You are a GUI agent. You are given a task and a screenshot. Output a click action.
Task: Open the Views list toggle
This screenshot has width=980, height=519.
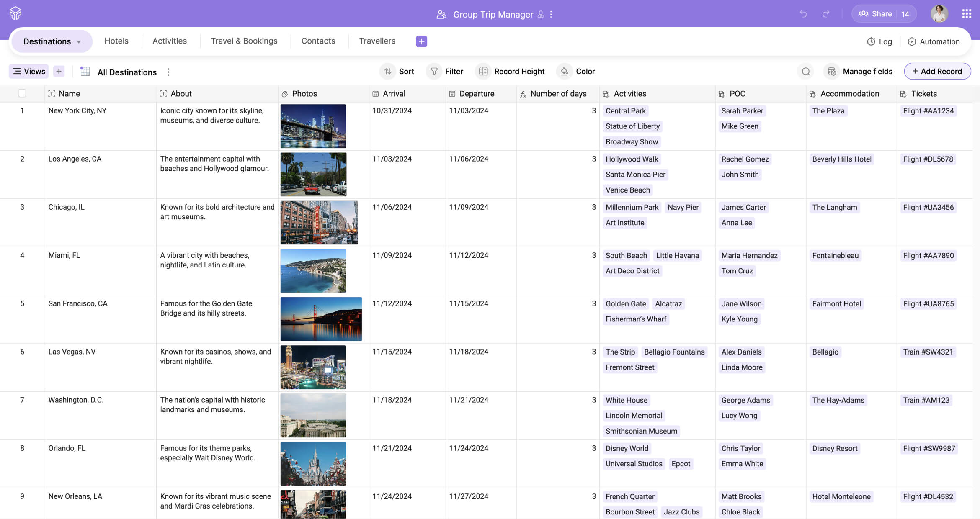point(29,72)
